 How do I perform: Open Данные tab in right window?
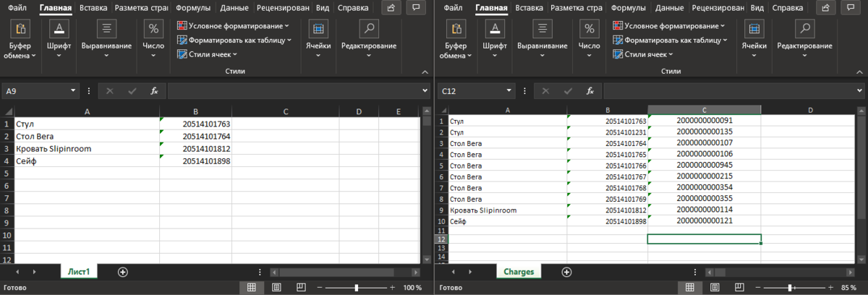[x=670, y=9]
